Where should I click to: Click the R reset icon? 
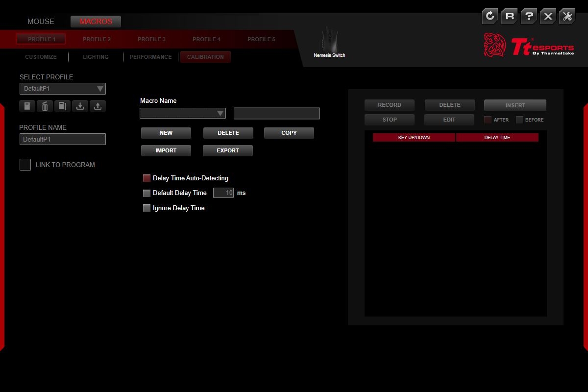tap(510, 16)
